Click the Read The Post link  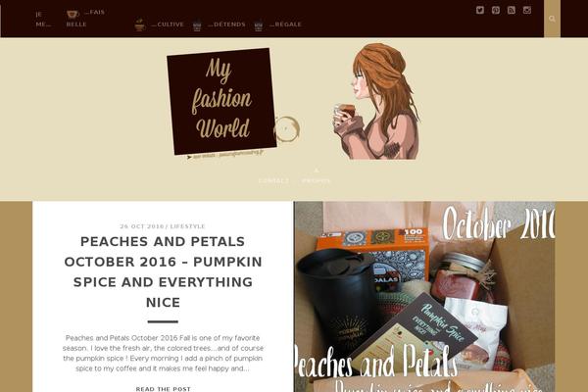click(163, 389)
